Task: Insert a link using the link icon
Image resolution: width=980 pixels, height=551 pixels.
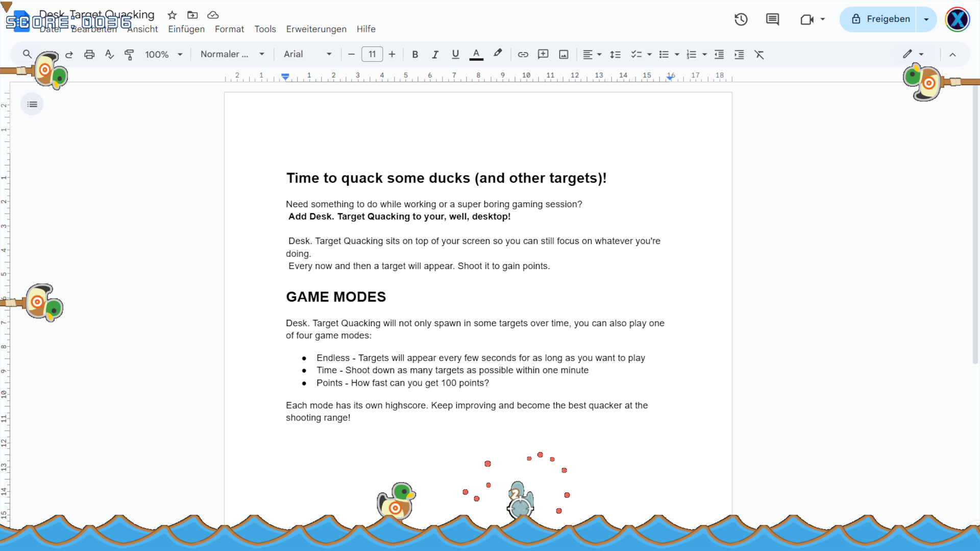Action: [523, 54]
